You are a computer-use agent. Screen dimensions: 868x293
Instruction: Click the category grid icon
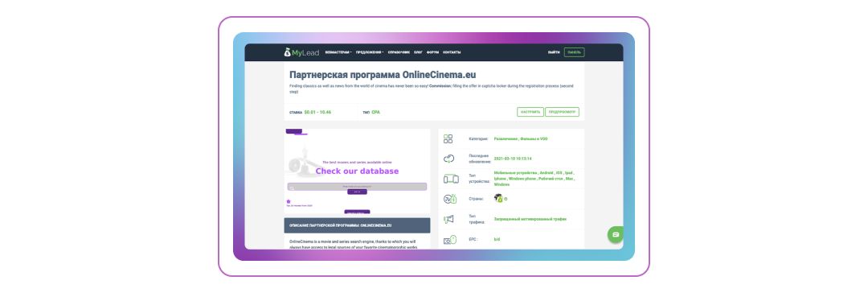click(x=448, y=138)
